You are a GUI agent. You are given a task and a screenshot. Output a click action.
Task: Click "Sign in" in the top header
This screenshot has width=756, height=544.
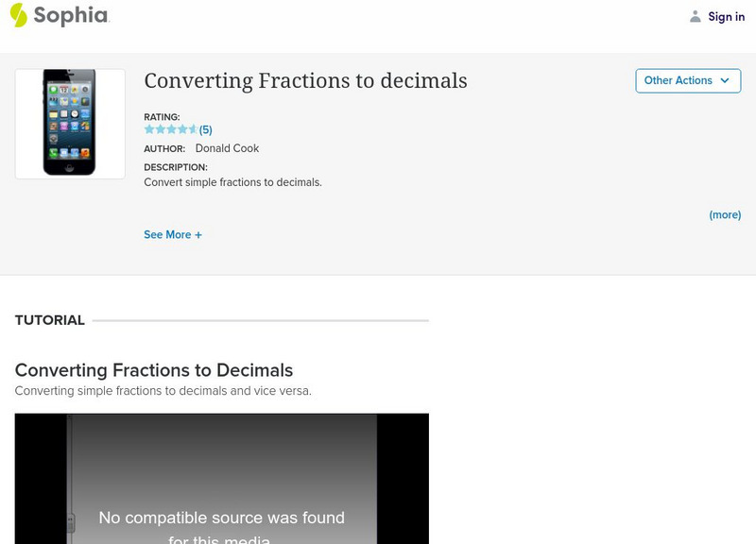tap(725, 16)
